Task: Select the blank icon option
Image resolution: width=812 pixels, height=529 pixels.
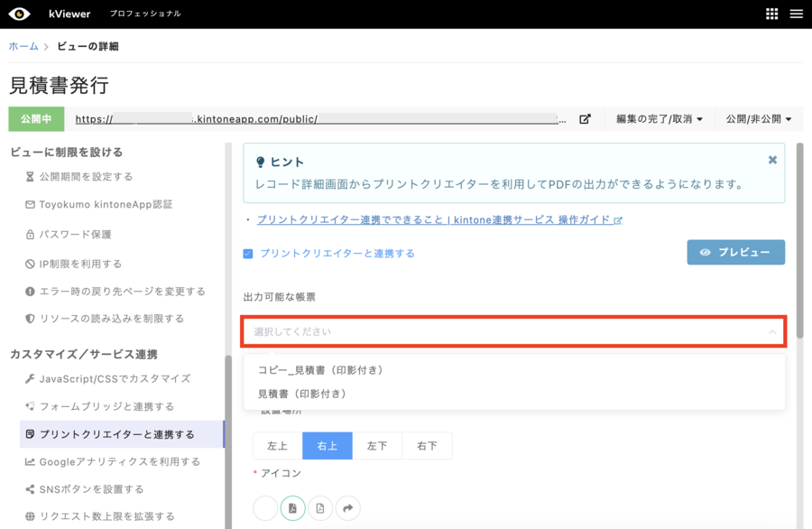Action: (x=265, y=508)
